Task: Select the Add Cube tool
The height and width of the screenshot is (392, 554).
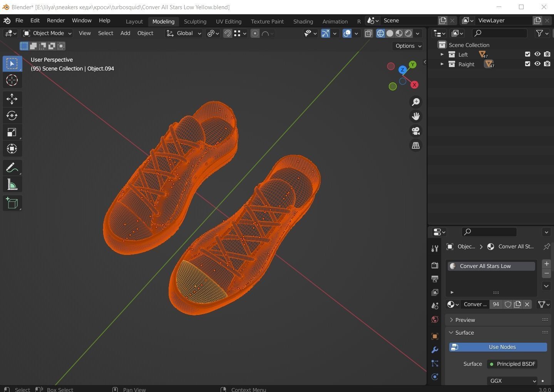Action: click(x=12, y=203)
